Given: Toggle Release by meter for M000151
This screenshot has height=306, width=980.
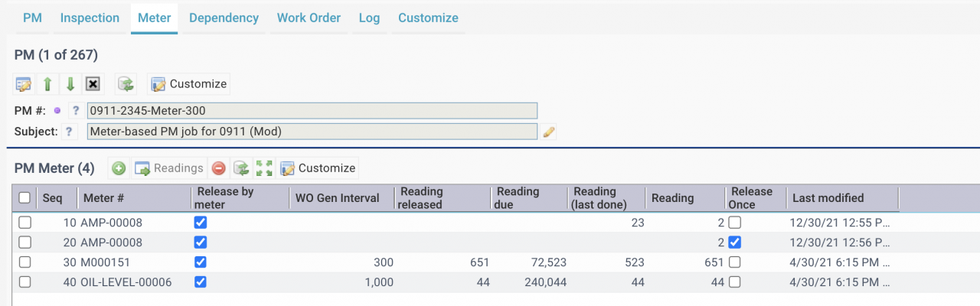Looking at the screenshot, I should (x=201, y=262).
